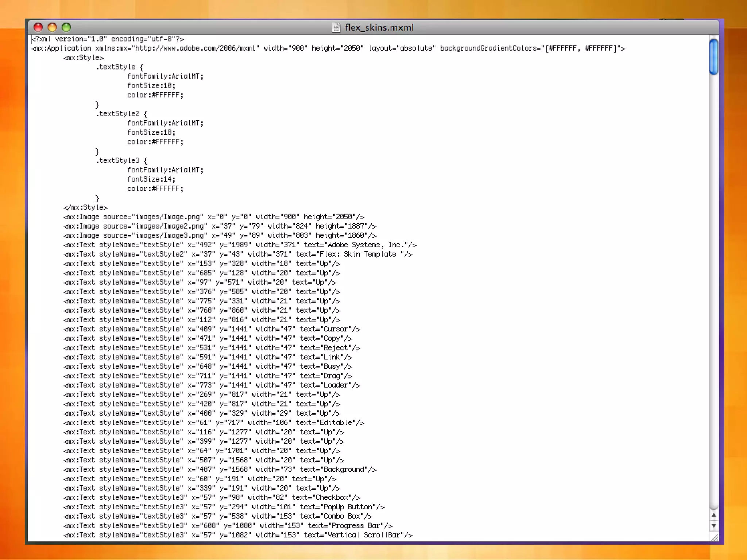Zoom window with green button
The height and width of the screenshot is (560, 747).
point(66,27)
